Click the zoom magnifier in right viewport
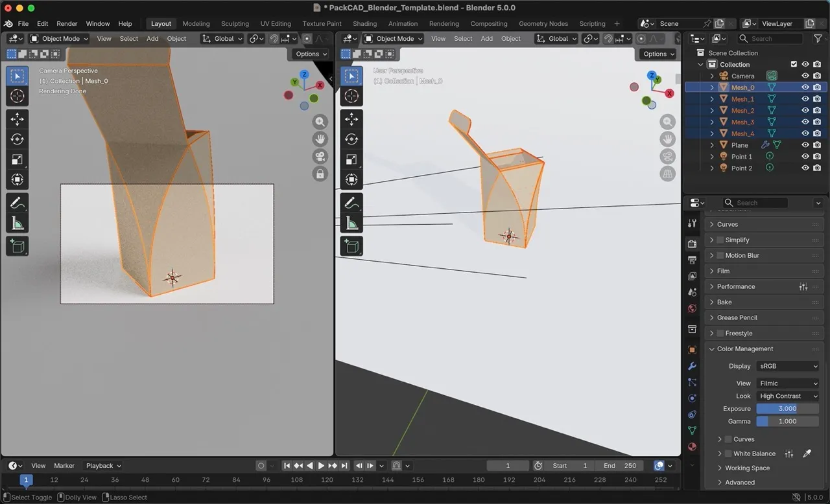The width and height of the screenshot is (830, 504). click(667, 122)
